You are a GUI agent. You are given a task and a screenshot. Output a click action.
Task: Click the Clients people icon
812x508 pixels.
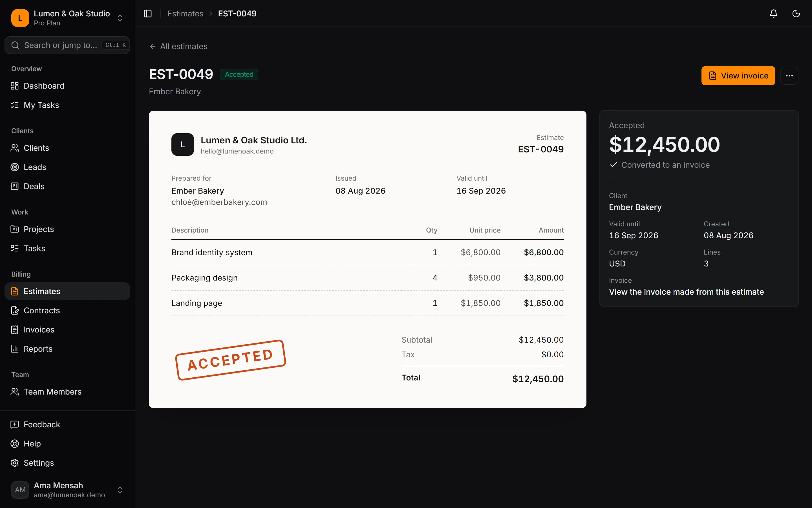pos(15,148)
